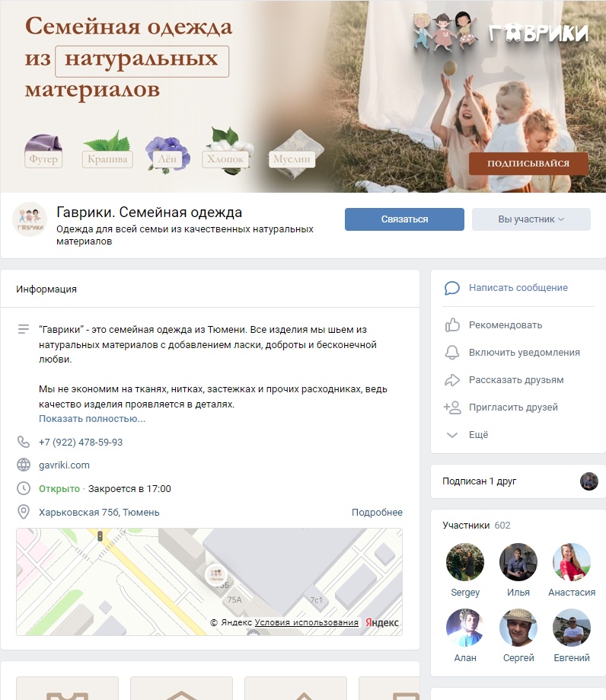The image size is (606, 700).
Task: Click the Связаться button
Action: 404,219
